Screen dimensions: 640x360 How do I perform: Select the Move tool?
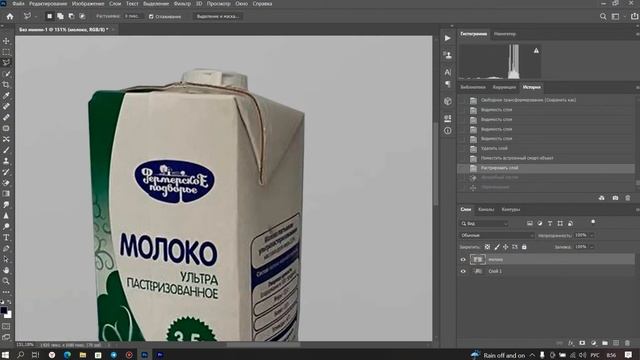click(6, 41)
